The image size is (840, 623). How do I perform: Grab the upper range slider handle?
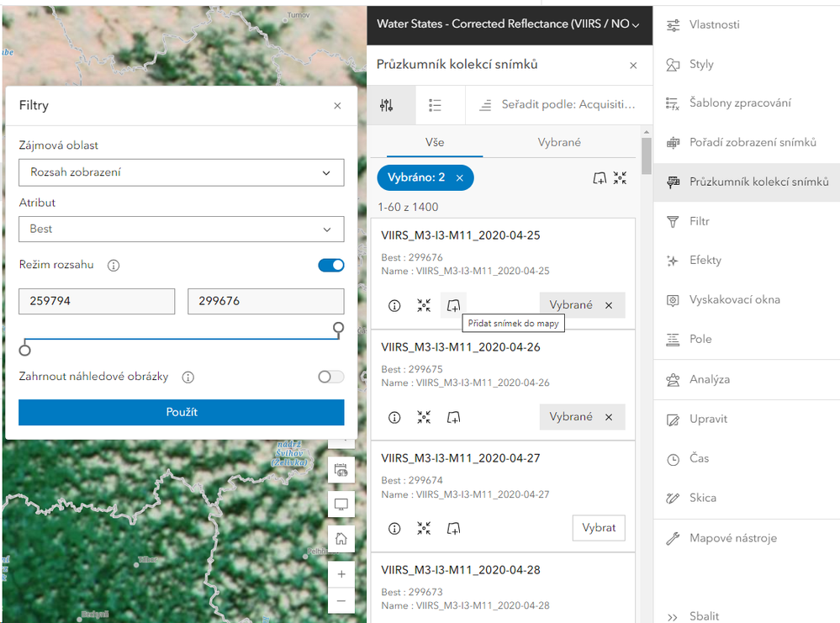coord(339,328)
